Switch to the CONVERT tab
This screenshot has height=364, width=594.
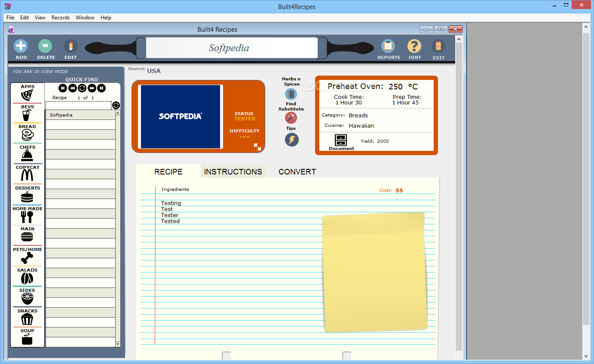(x=297, y=171)
